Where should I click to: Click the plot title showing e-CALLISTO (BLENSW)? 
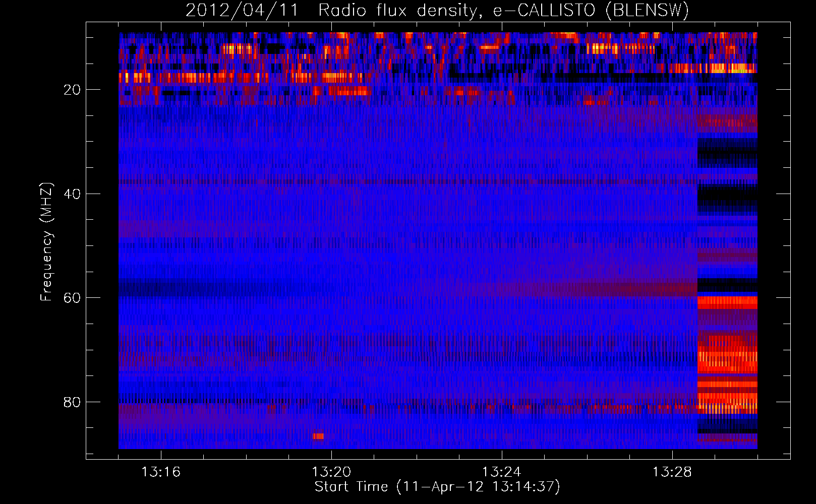tap(437, 10)
